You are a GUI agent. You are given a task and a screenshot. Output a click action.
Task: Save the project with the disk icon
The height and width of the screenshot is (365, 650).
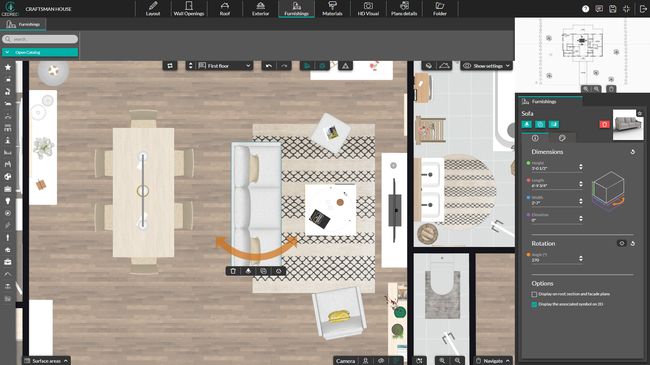pyautogui.click(x=613, y=9)
